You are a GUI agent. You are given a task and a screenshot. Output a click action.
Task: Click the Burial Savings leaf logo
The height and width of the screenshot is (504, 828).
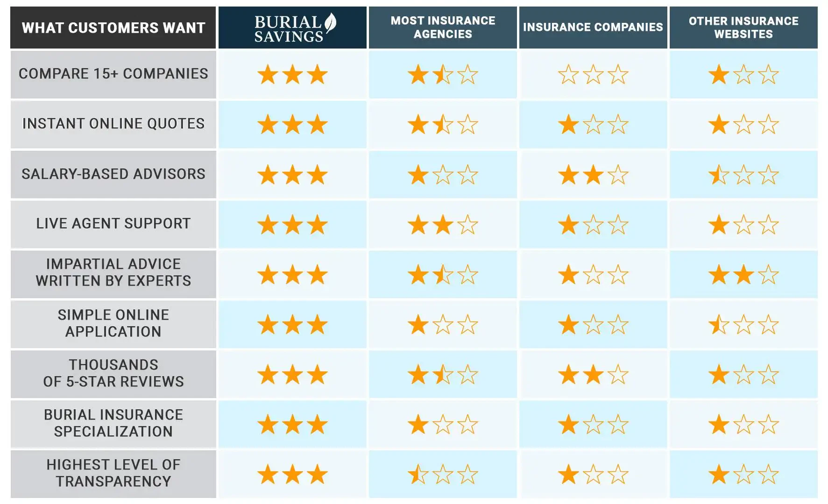coord(330,23)
